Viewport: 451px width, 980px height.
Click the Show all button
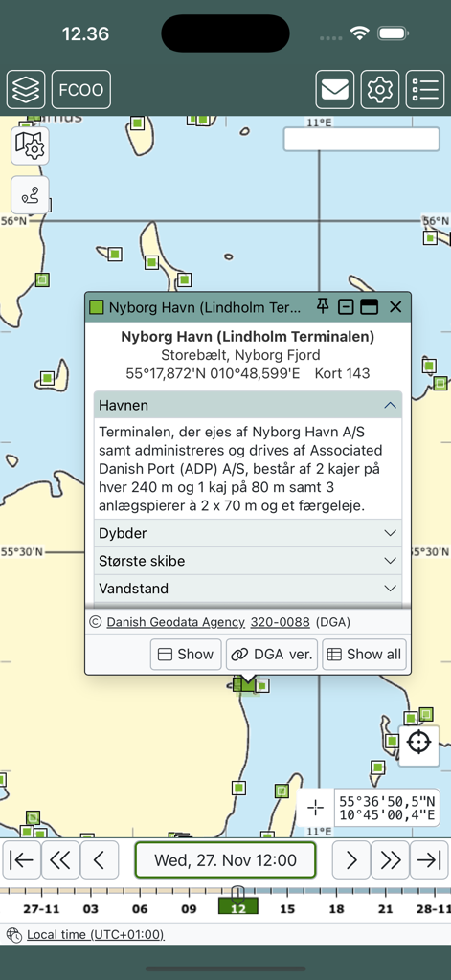365,655
